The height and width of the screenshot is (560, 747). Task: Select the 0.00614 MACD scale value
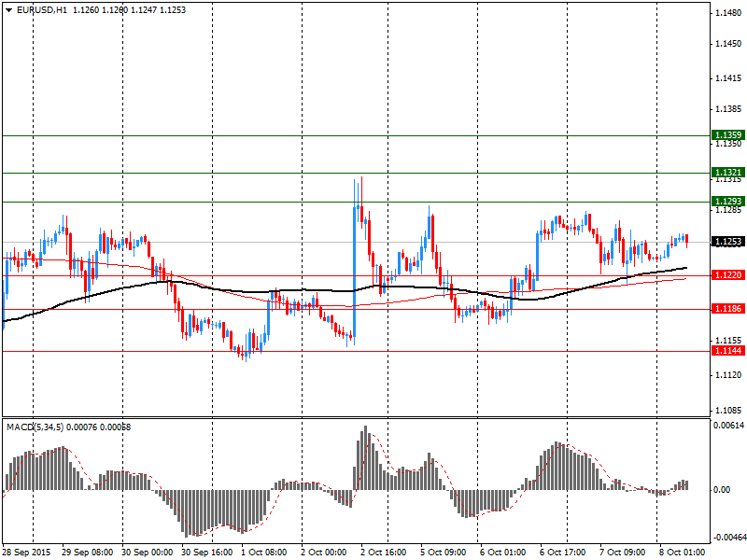point(728,426)
